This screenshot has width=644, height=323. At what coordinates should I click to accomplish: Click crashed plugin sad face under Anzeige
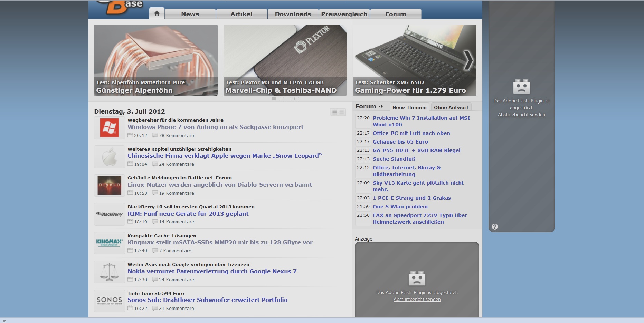click(x=417, y=278)
